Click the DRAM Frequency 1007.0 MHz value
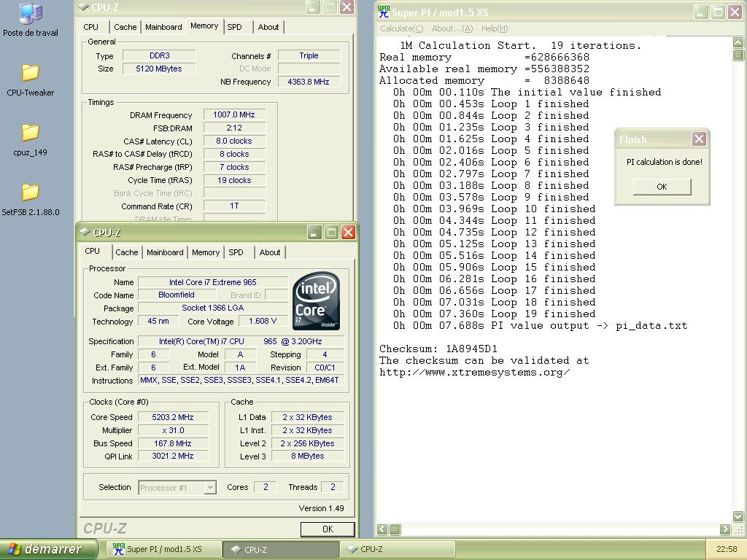Image resolution: width=747 pixels, height=560 pixels. [x=234, y=114]
